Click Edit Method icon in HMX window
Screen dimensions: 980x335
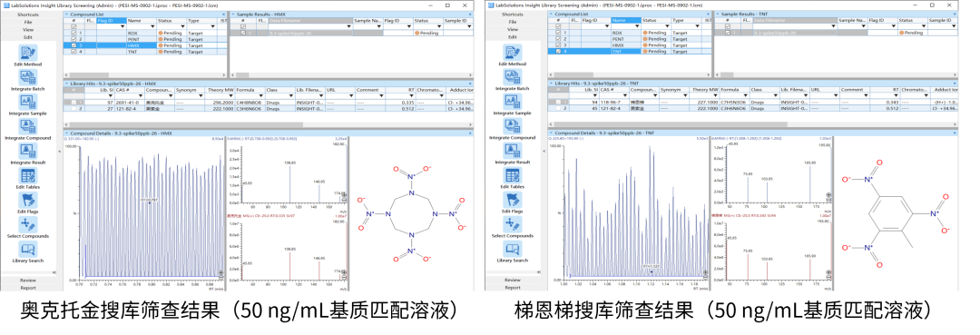click(x=28, y=54)
